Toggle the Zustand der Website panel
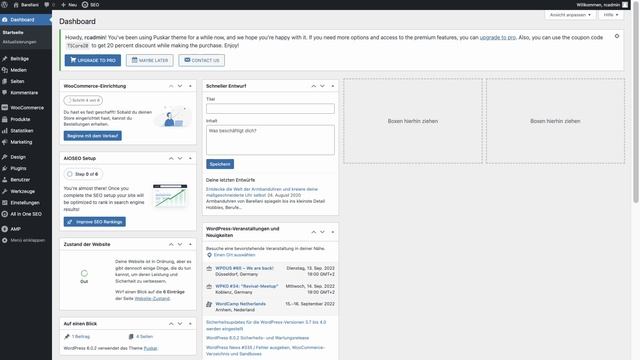Viewport: 640px width, 360px height. pyautogui.click(x=190, y=244)
